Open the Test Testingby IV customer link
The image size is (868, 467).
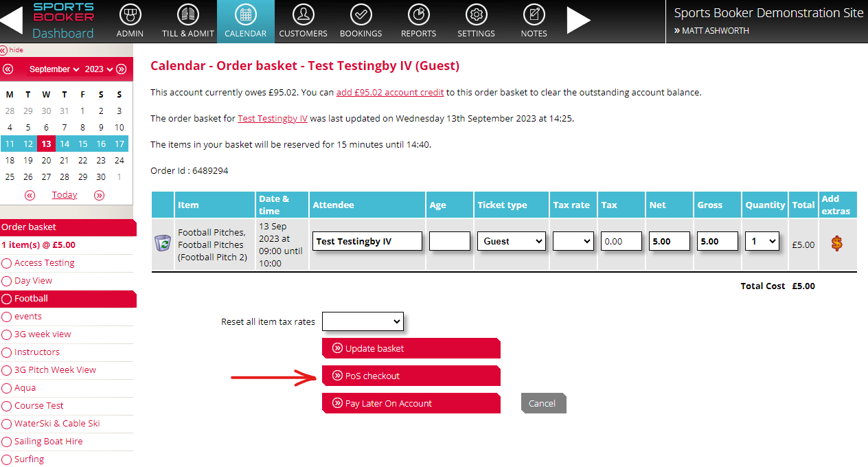coord(273,118)
